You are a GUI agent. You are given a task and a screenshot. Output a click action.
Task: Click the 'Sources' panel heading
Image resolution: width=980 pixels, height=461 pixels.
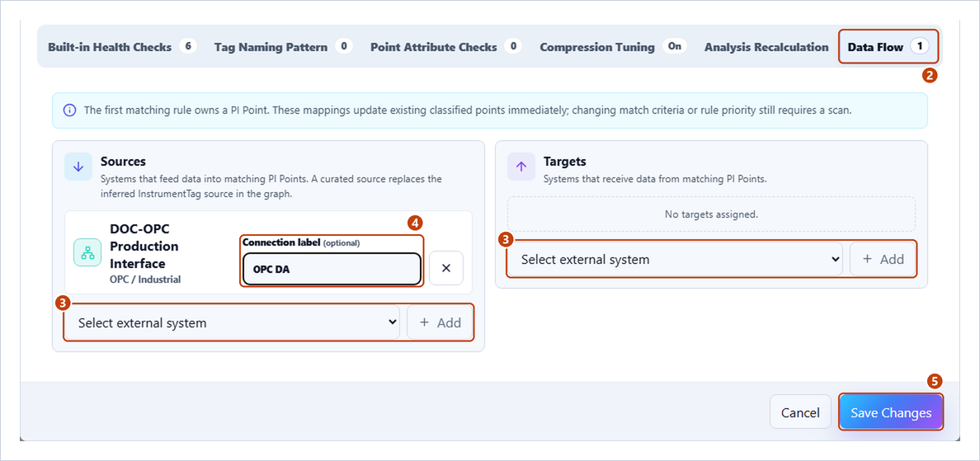123,161
